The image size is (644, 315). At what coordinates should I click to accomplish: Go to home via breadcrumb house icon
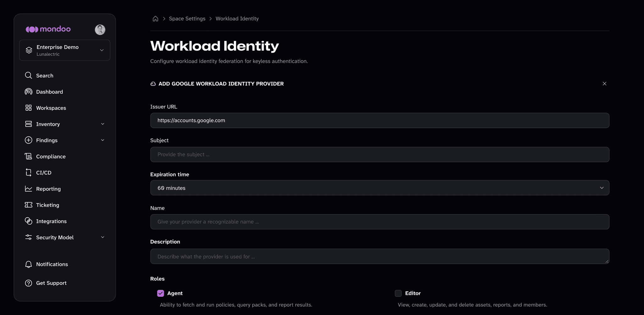click(155, 19)
